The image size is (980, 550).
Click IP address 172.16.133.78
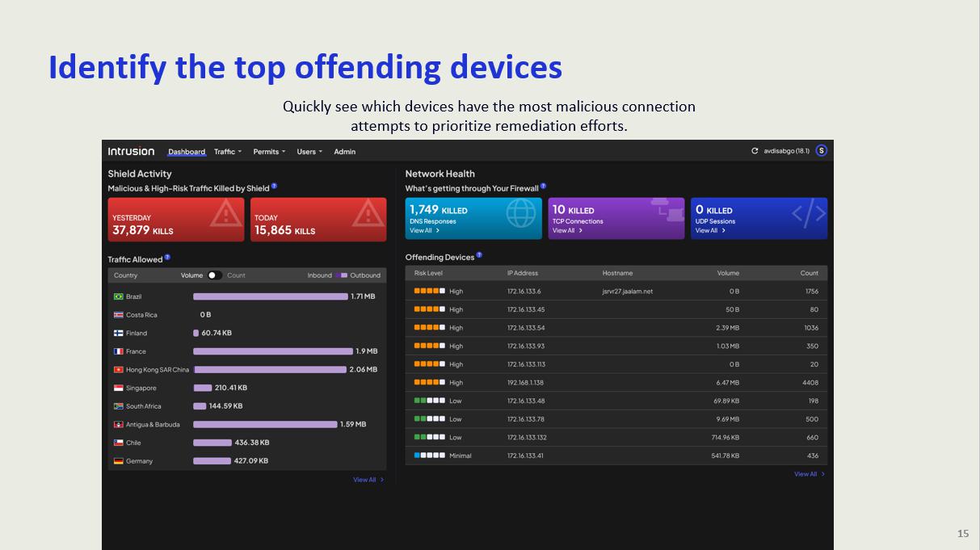(x=526, y=419)
